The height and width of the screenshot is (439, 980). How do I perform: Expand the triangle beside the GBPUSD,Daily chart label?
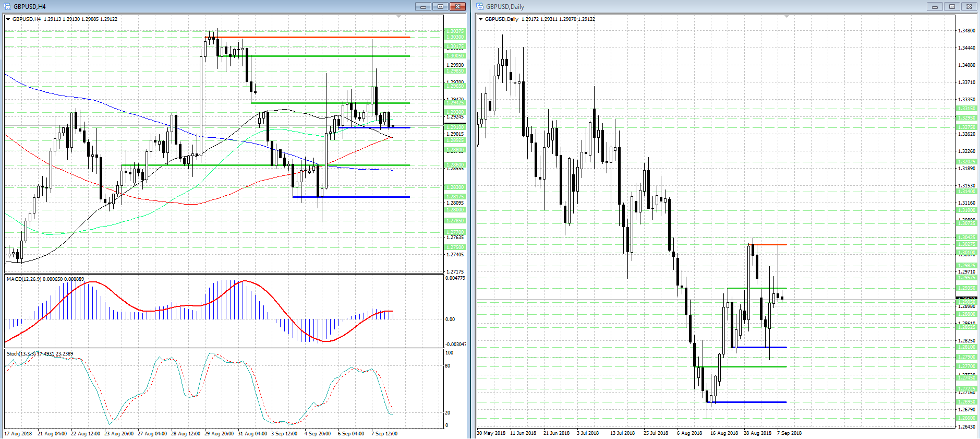(x=481, y=19)
